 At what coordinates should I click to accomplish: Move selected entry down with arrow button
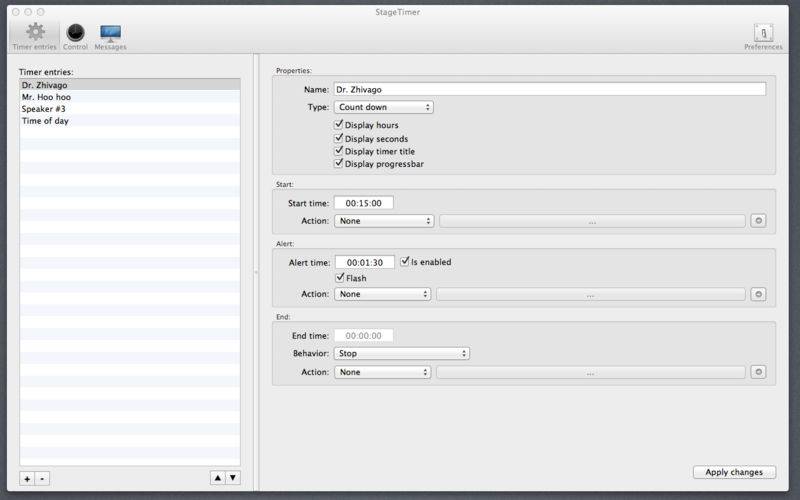[233, 478]
